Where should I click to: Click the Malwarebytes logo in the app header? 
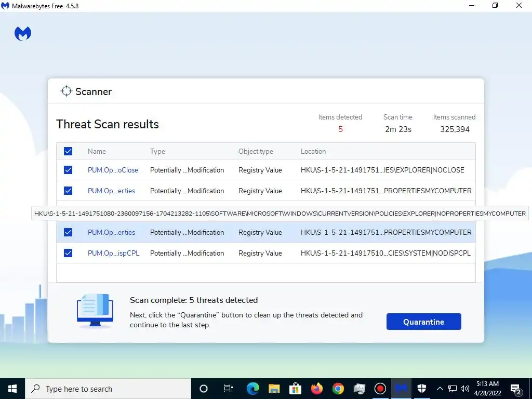[x=23, y=34]
